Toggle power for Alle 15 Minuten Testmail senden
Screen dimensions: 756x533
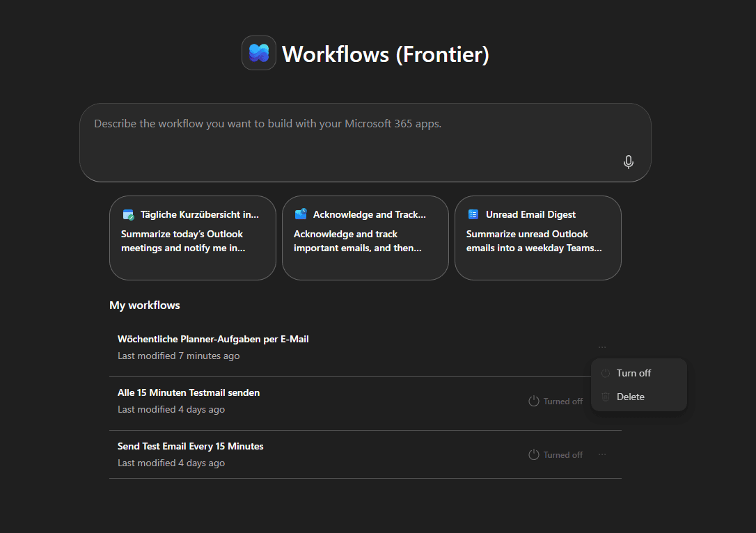click(534, 401)
